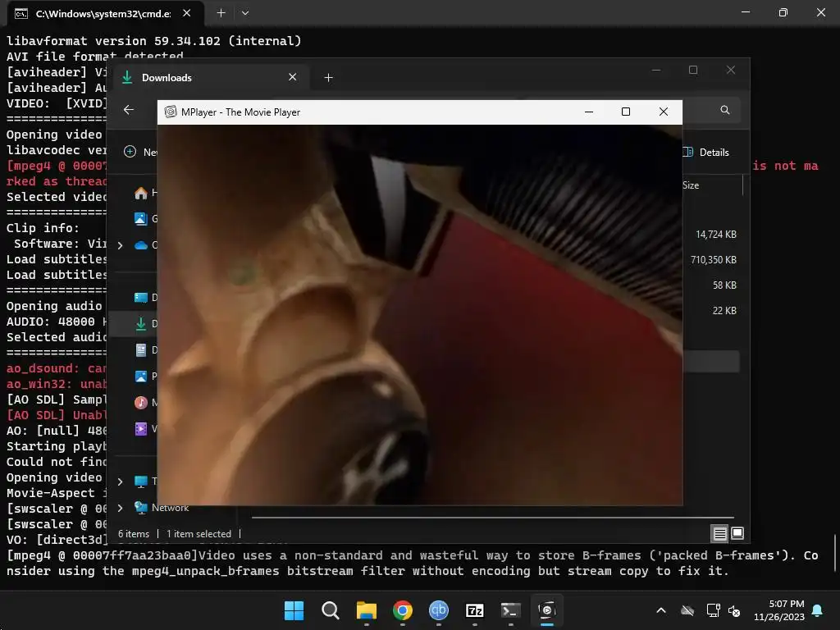Click the muted volume tray icon

(734, 610)
